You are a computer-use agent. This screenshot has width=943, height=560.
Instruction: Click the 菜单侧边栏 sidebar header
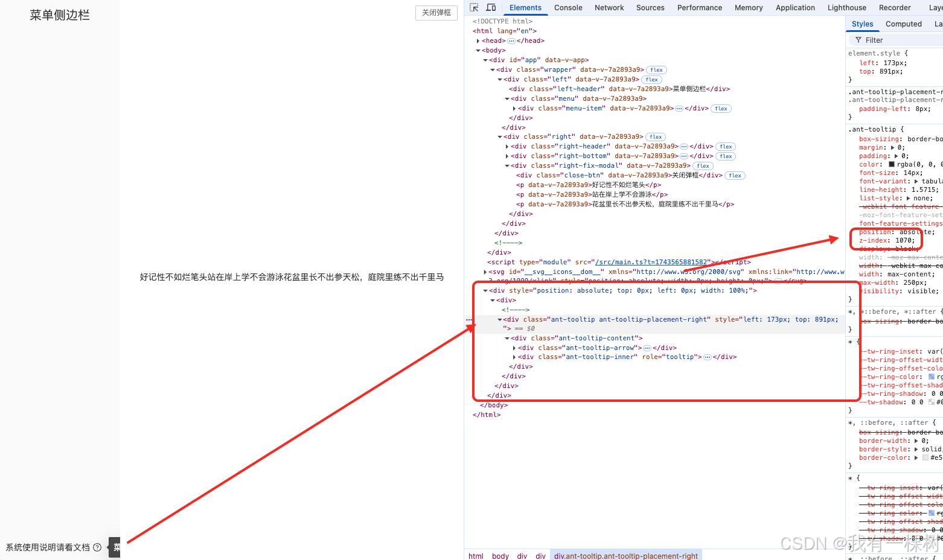tap(60, 15)
